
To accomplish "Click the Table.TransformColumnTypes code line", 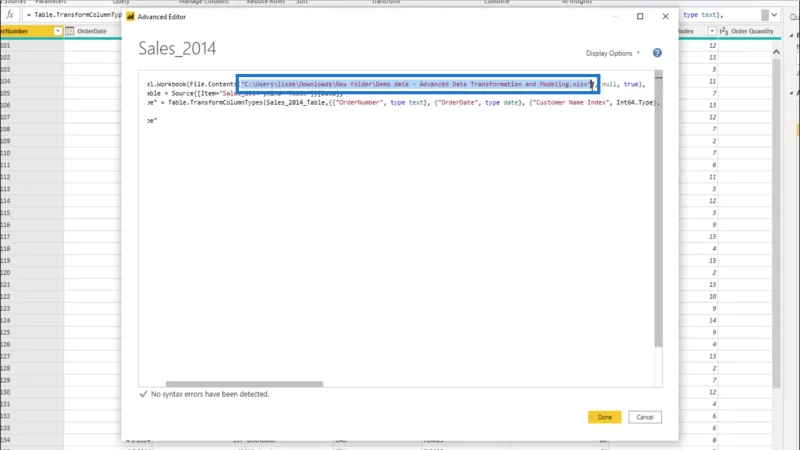I will pos(403,103).
